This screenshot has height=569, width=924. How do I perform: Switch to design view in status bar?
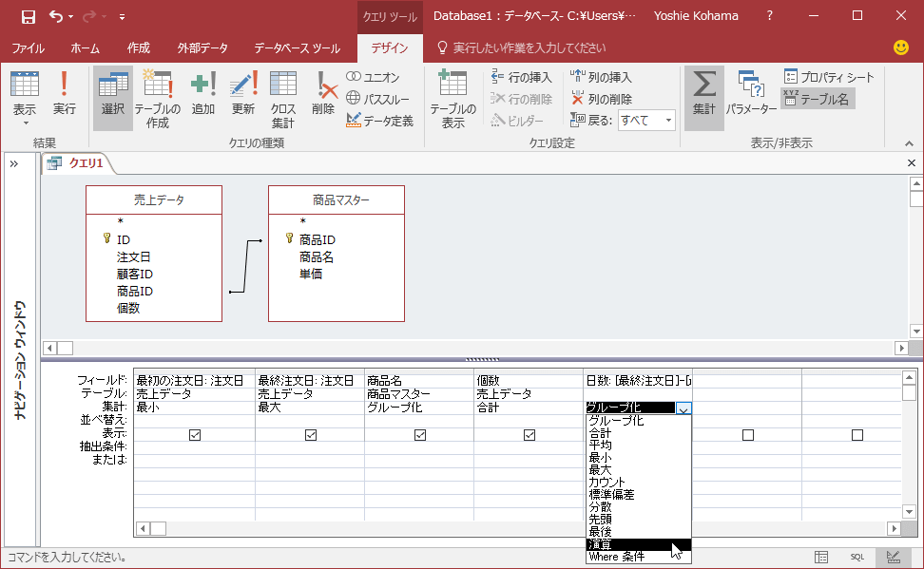pos(894,558)
